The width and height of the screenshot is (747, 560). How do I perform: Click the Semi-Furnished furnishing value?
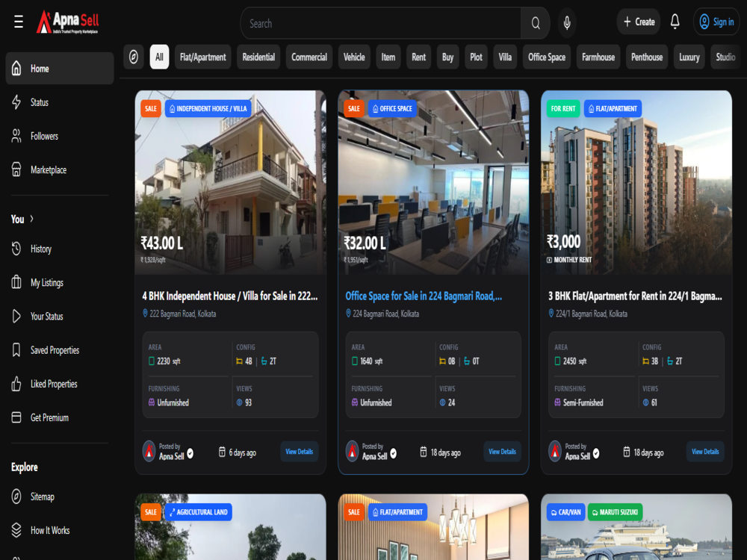[583, 402]
